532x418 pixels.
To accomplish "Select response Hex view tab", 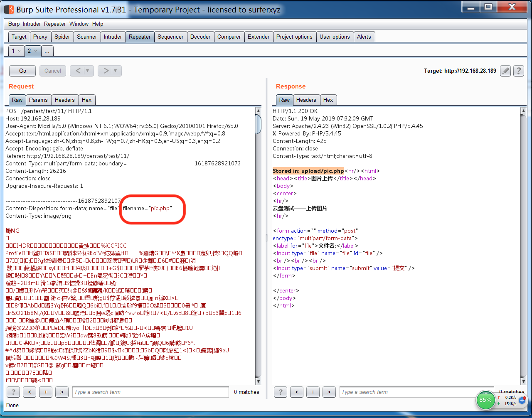I will click(x=328, y=100).
